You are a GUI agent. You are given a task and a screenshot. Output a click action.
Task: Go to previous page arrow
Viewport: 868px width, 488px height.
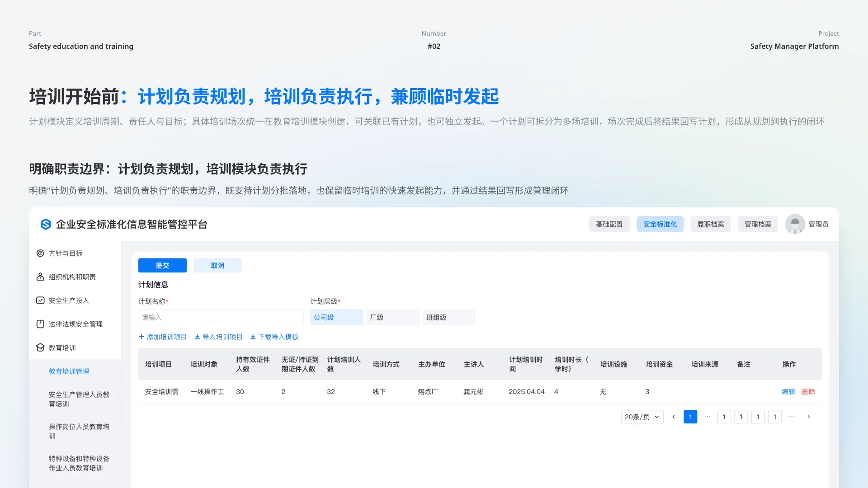coord(674,417)
